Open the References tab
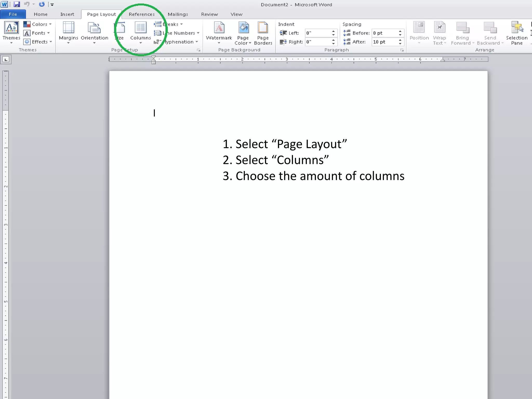532x399 pixels. click(x=142, y=14)
